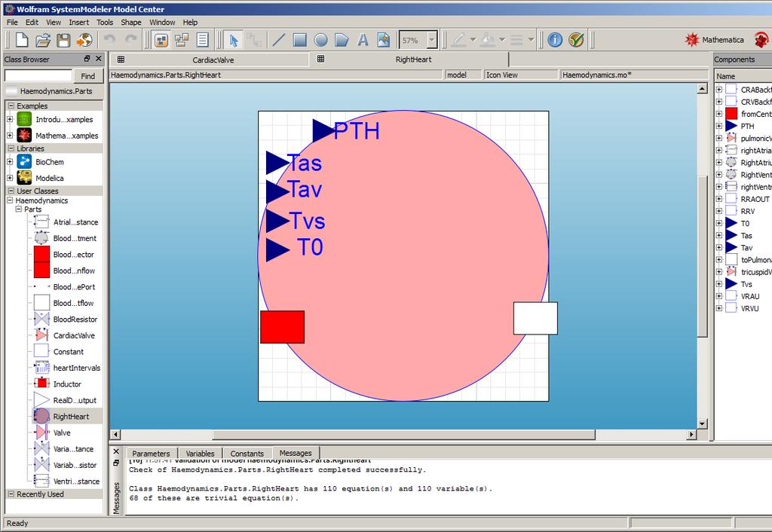This screenshot has width=772, height=532.
Task: Select the connection line tool
Action: click(x=254, y=40)
